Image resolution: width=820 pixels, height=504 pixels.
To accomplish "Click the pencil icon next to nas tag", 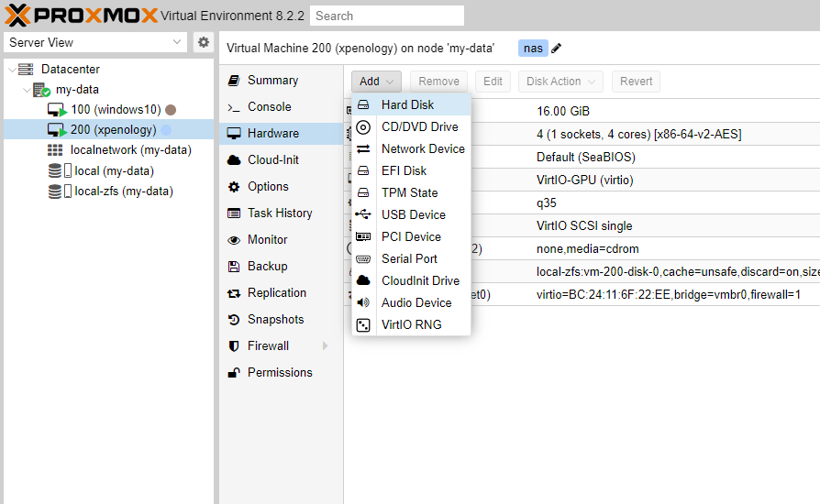I will (557, 48).
